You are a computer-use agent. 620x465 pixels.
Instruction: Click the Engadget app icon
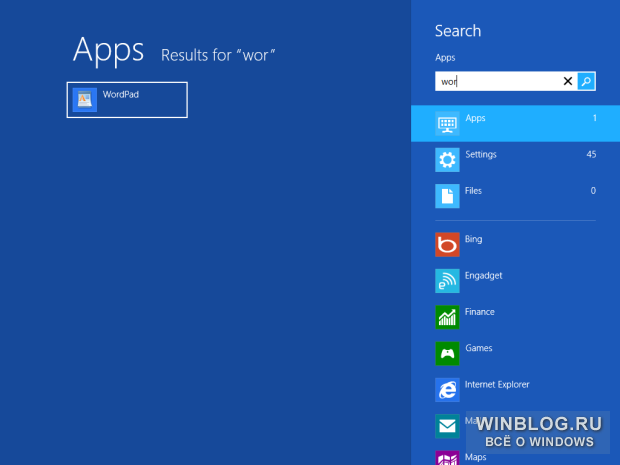tap(447, 281)
